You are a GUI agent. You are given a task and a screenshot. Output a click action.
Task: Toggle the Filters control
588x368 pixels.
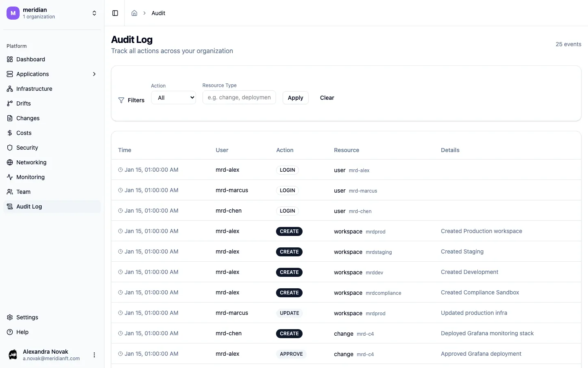pyautogui.click(x=131, y=100)
